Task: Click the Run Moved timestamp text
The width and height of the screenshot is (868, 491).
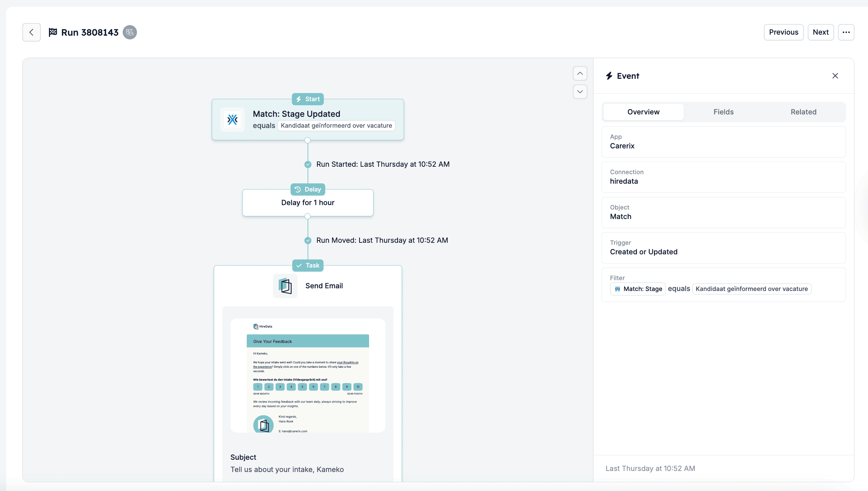Action: tap(382, 240)
